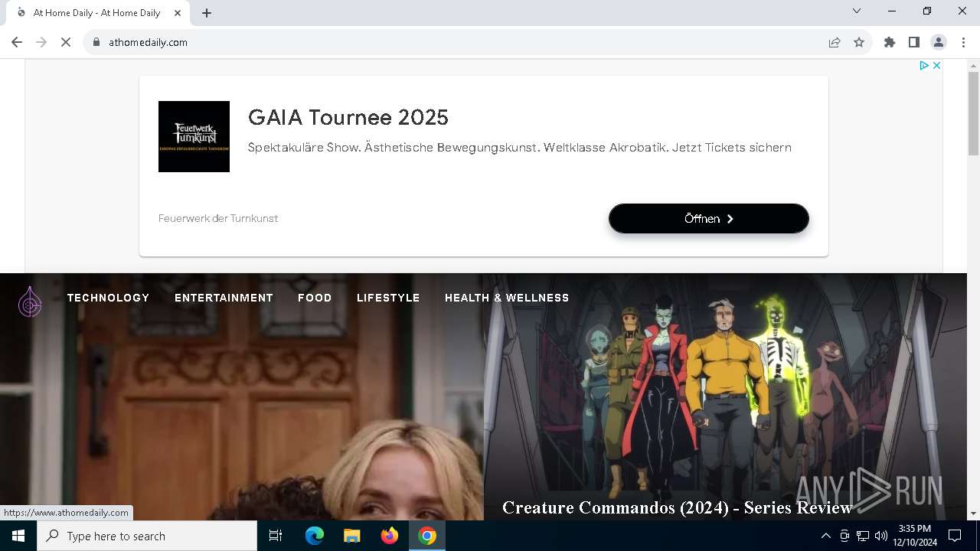Image resolution: width=980 pixels, height=551 pixels.
Task: Click the At Home Daily site logo
Action: tap(30, 301)
